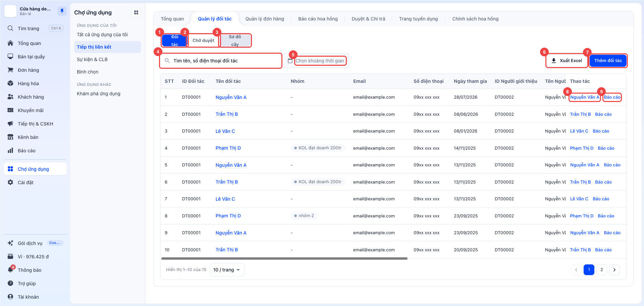This screenshot has width=644, height=306.
Task: Click the Thêm đối tác button
Action: (608, 61)
